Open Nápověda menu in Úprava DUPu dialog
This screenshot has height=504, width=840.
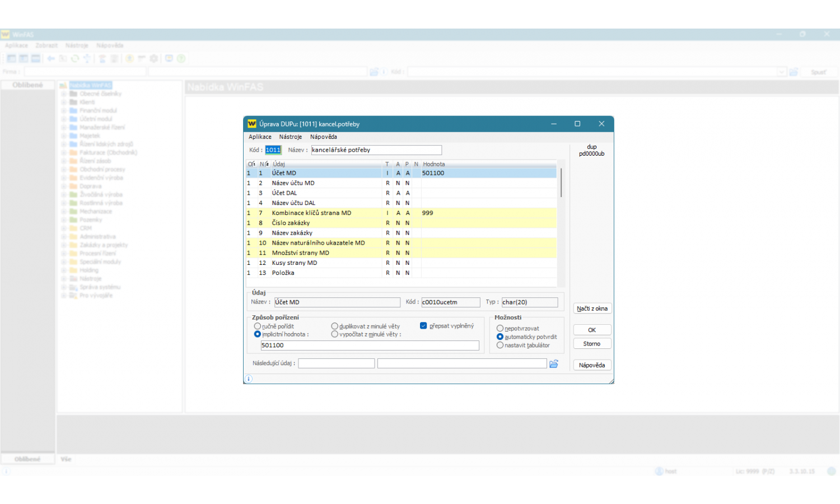tap(324, 137)
